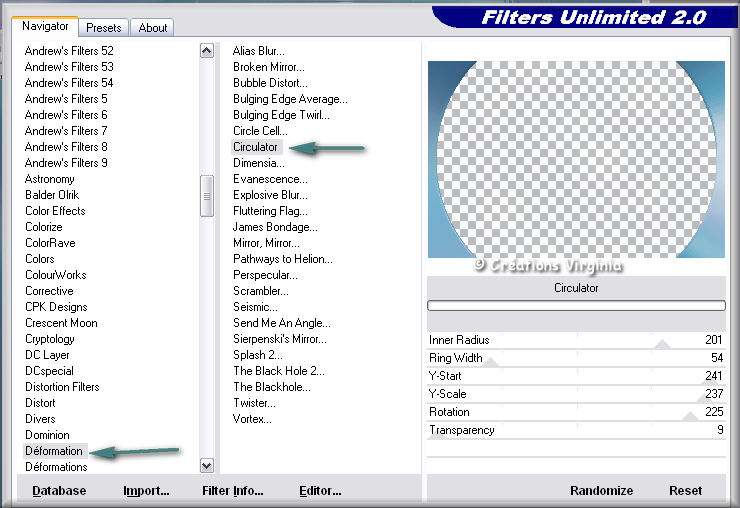Viewport: 740px width, 508px height.
Task: Adjust the Ring Width slider
Action: pyautogui.click(x=576, y=358)
